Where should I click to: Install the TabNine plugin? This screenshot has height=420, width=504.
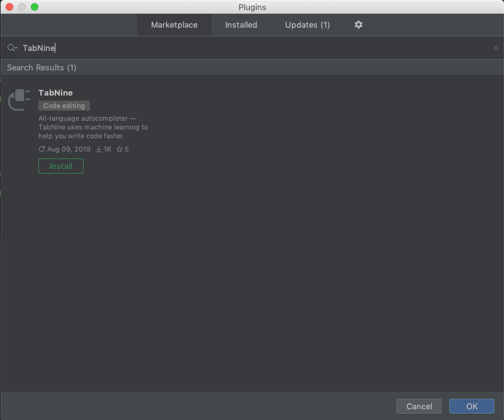(x=60, y=165)
